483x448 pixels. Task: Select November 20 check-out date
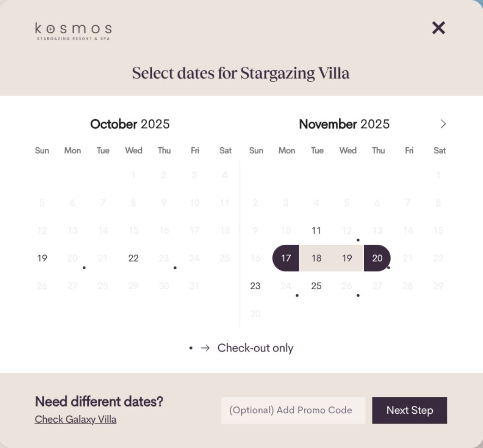pos(377,258)
